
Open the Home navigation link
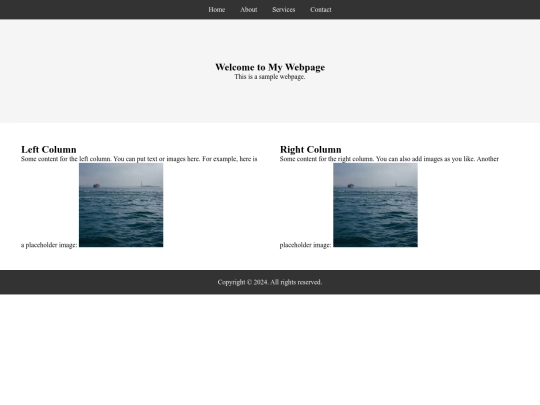pyautogui.click(x=217, y=10)
